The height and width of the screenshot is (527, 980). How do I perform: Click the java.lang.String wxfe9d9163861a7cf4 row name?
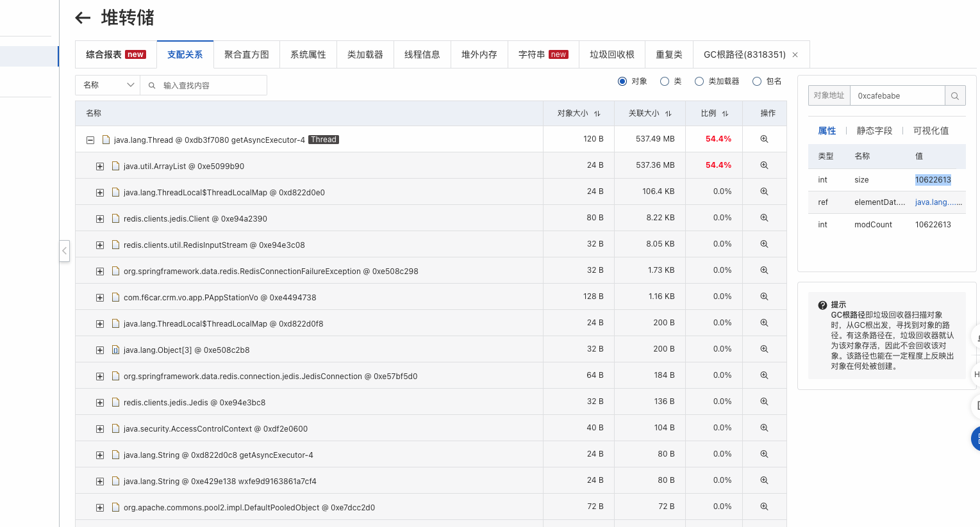(x=220, y=482)
